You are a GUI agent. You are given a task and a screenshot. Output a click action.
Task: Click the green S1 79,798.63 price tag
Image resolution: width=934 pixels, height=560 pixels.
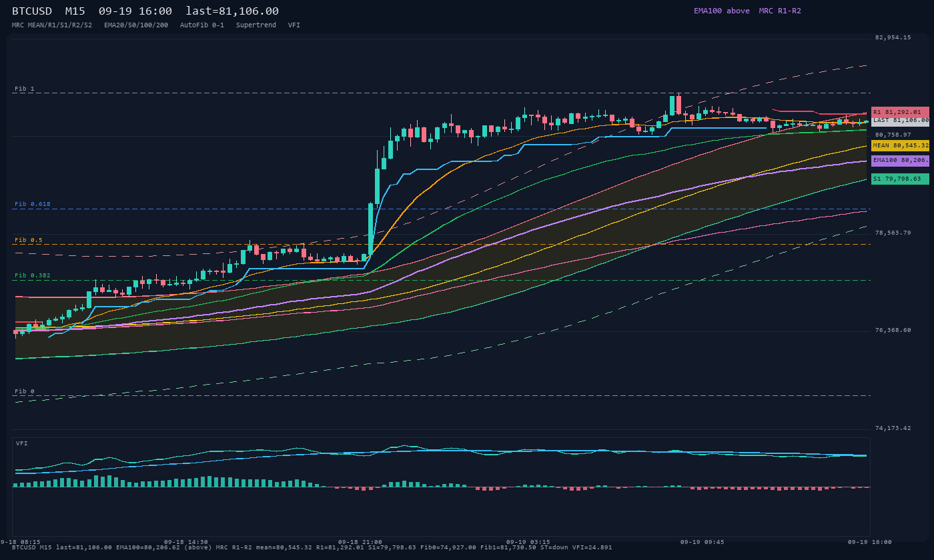tap(900, 179)
